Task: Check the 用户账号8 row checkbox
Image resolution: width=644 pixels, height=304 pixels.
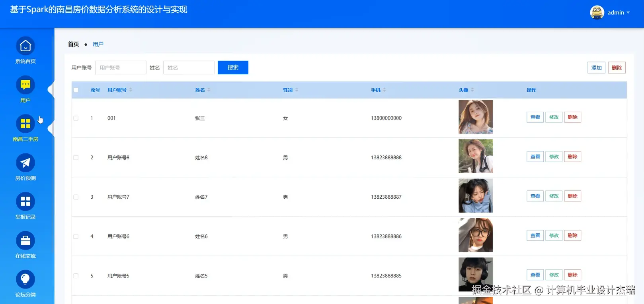Action: click(76, 158)
